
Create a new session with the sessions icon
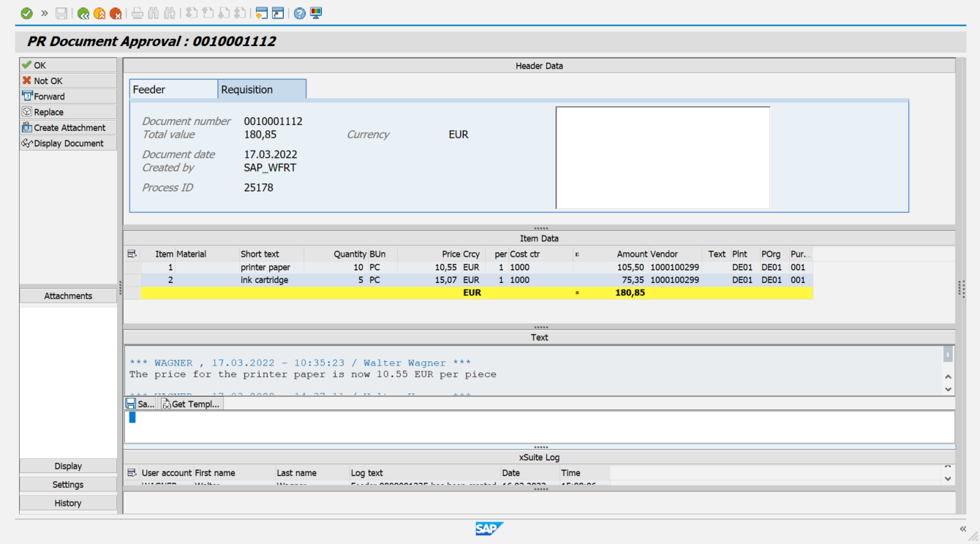pyautogui.click(x=260, y=12)
